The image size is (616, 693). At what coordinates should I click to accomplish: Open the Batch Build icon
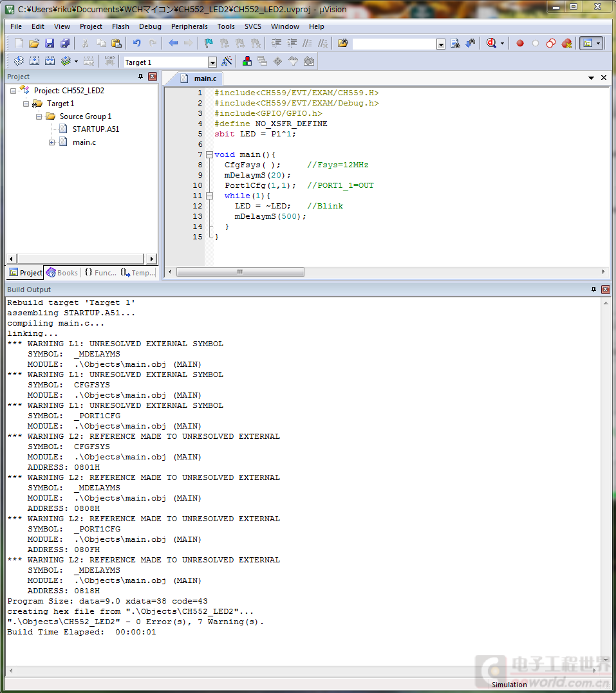point(66,61)
